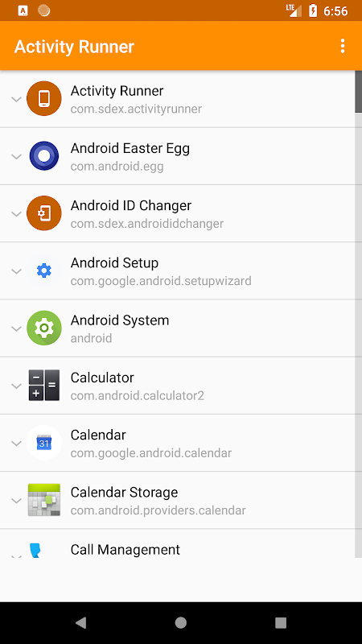Tap the Android ID Changer icon
The width and height of the screenshot is (362, 644).
(44, 213)
